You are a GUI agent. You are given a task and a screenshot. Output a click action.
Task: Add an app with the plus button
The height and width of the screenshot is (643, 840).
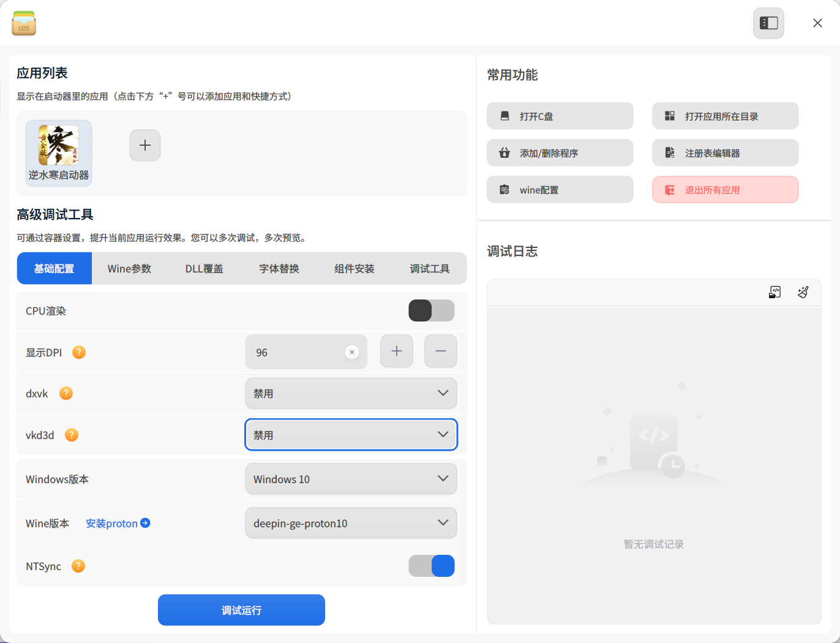point(145,145)
